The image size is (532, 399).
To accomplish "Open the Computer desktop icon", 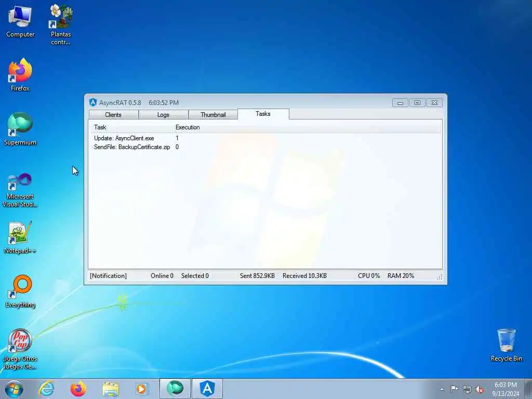I will click(20, 21).
